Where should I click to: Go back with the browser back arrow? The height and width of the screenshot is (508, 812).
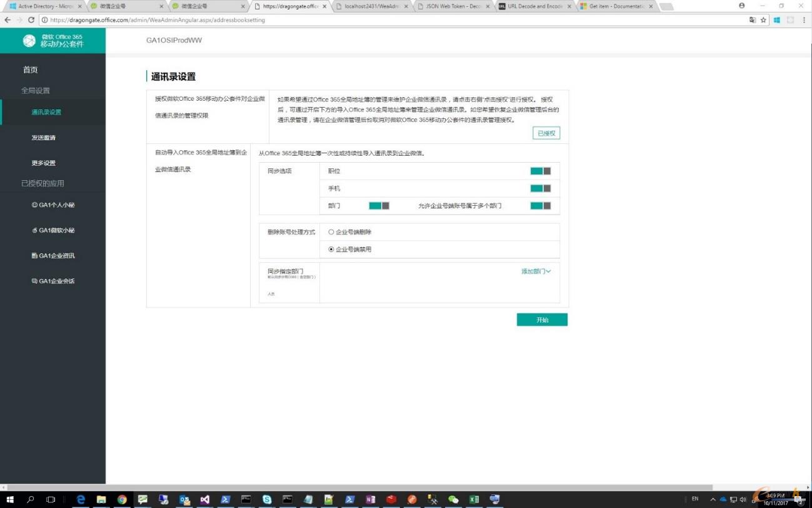pyautogui.click(x=8, y=20)
